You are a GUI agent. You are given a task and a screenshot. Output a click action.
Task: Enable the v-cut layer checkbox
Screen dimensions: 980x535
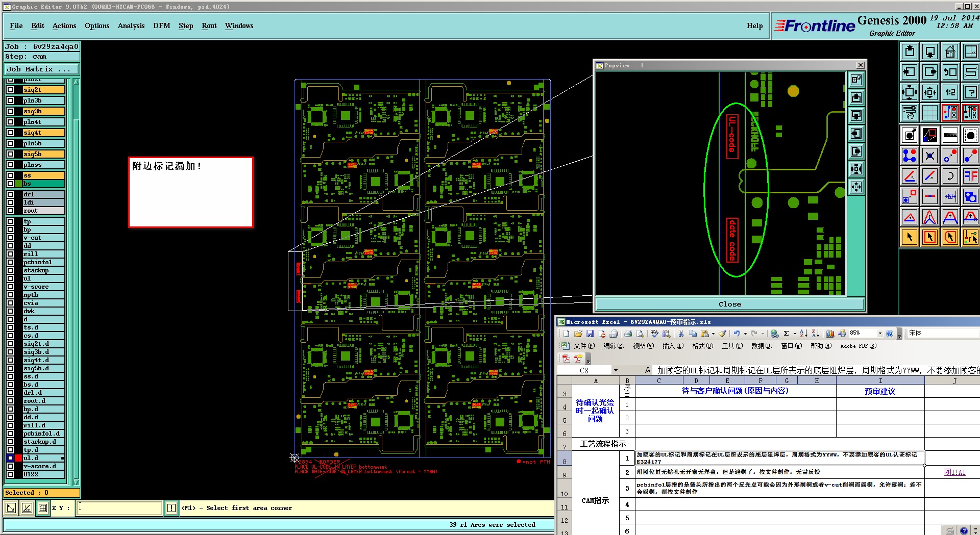10,238
